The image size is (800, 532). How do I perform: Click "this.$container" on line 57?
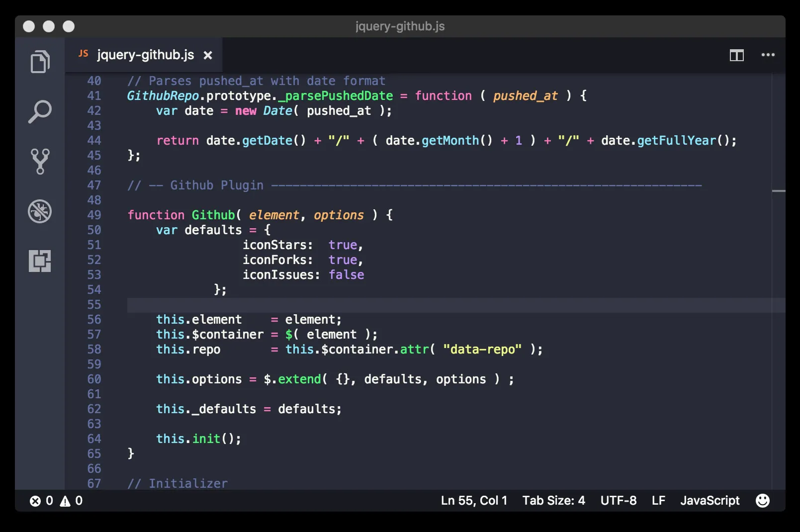210,334
